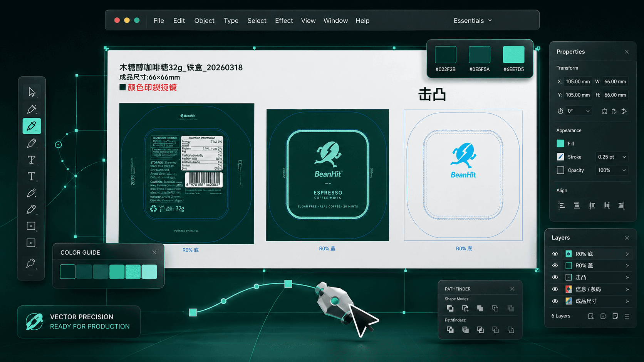Open the Essentials workspace dropdown

tap(473, 20)
